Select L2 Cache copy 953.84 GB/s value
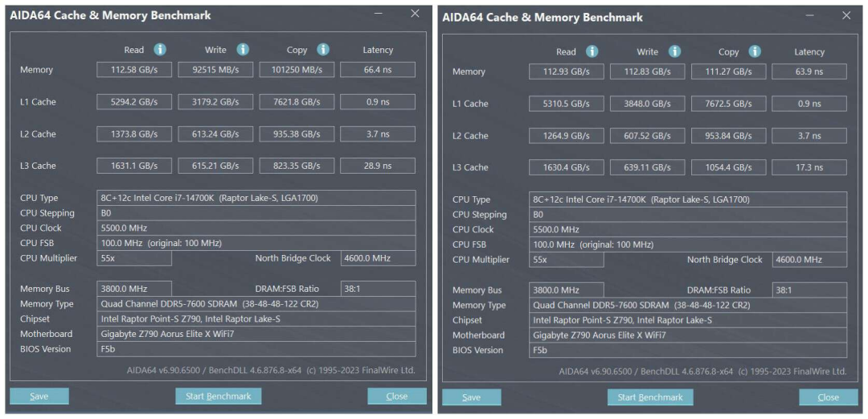 (x=728, y=136)
